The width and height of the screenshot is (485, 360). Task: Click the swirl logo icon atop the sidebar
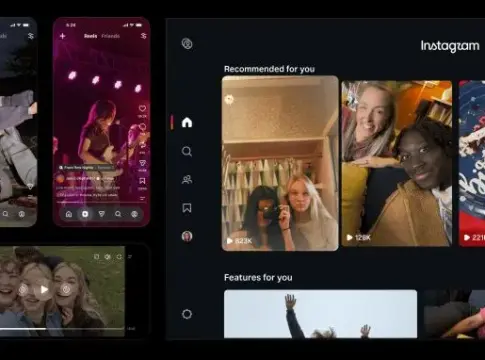click(187, 44)
